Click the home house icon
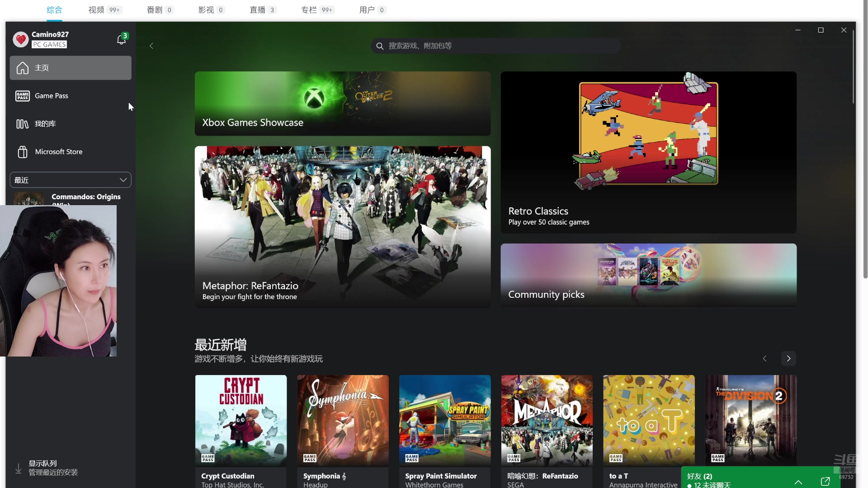The image size is (868, 488). coord(22,68)
